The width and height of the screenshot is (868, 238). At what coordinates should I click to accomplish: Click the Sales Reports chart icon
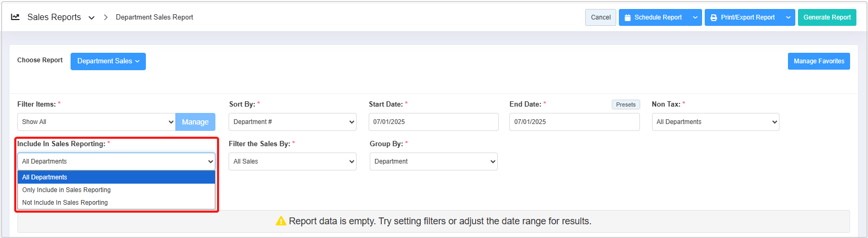15,17
